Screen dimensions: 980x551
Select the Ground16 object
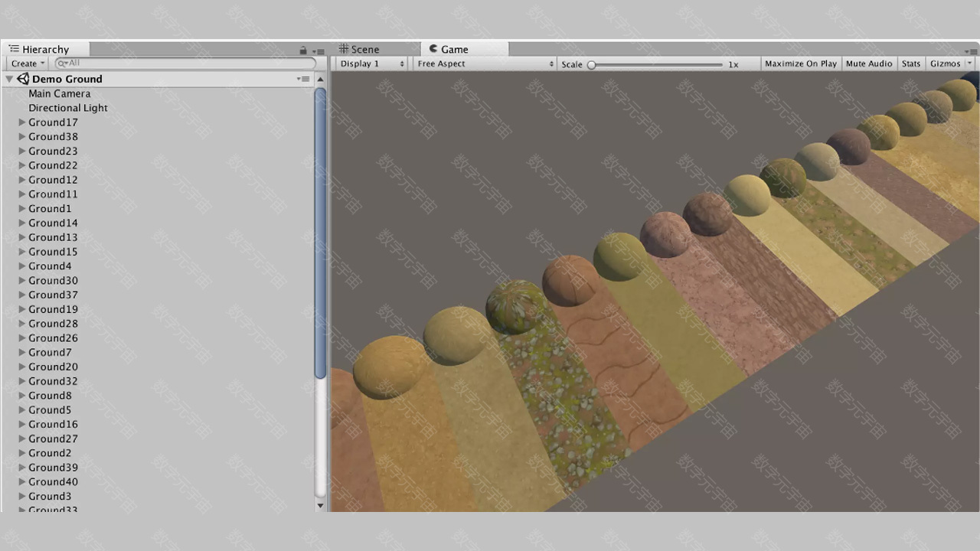(53, 425)
